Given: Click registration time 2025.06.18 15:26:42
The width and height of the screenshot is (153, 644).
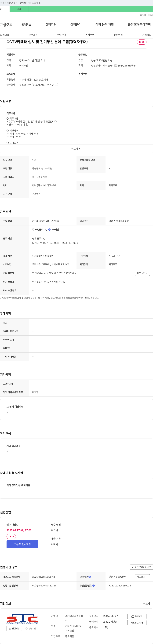Looking at the screenshot, I should point(43,577).
